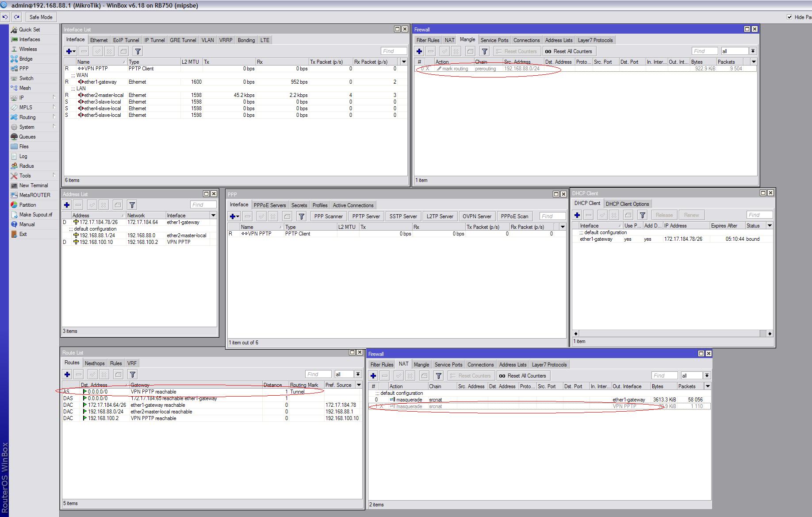Click the add button in DHCP Client window
Image resolution: width=812 pixels, height=517 pixels.
tap(577, 215)
